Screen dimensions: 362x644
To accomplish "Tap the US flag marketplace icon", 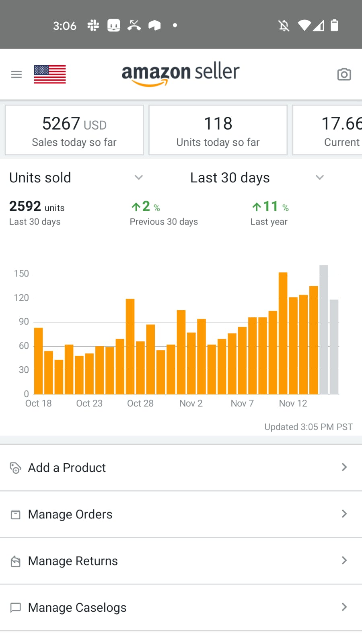I will tap(50, 74).
